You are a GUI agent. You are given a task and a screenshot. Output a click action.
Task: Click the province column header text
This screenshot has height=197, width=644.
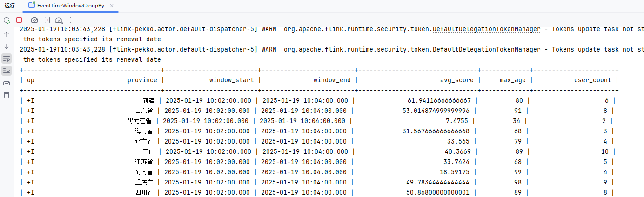(x=142, y=80)
